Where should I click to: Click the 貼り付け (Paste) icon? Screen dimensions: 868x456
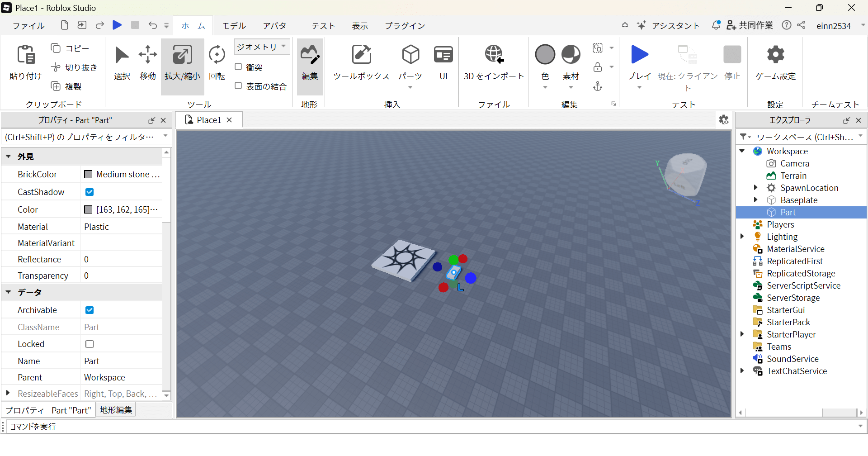(x=26, y=54)
